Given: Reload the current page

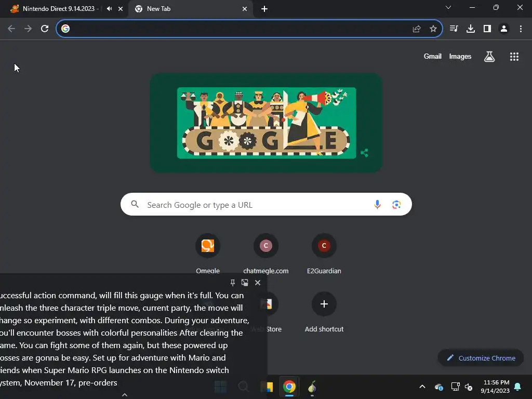Looking at the screenshot, I should [x=45, y=29].
